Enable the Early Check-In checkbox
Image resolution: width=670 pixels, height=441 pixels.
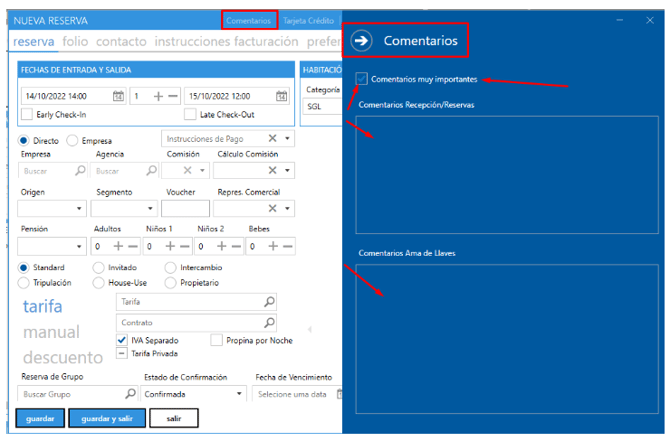[27, 114]
